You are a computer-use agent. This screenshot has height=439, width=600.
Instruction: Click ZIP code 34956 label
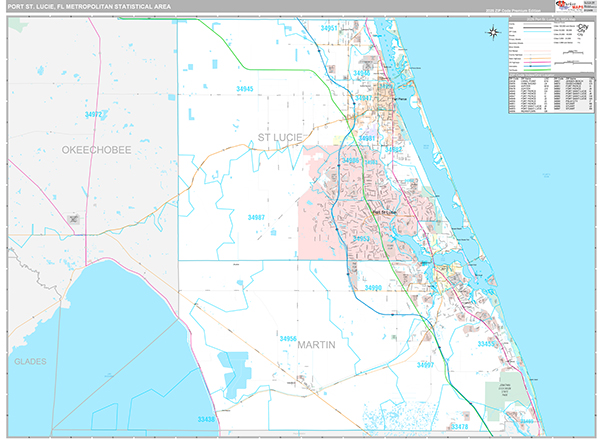(288, 338)
